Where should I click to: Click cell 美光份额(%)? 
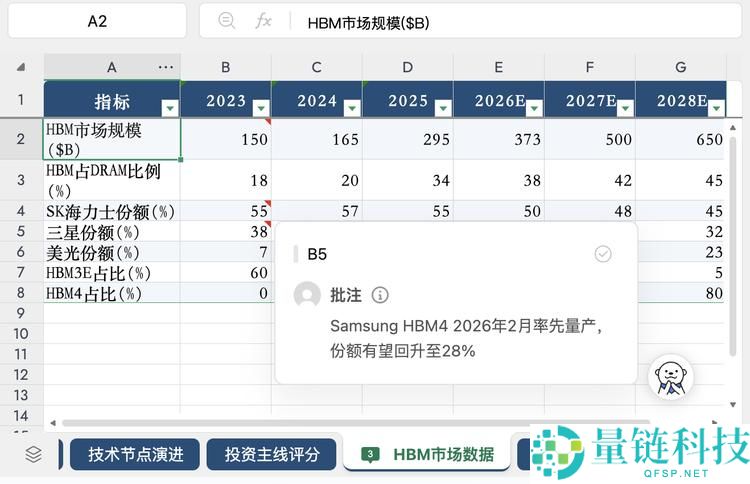pyautogui.click(x=112, y=252)
